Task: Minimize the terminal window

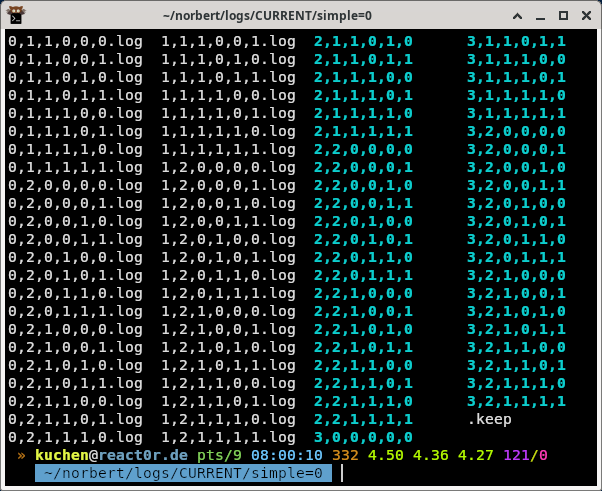Action: (539, 17)
